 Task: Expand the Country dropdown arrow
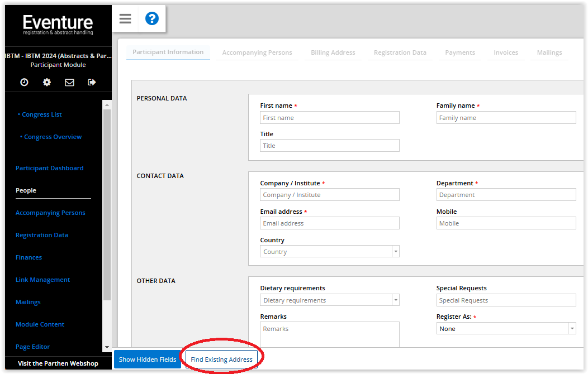[x=396, y=252]
